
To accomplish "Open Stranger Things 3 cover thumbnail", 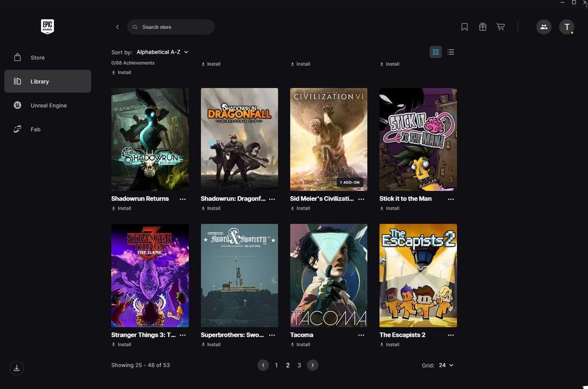I will (x=150, y=276).
